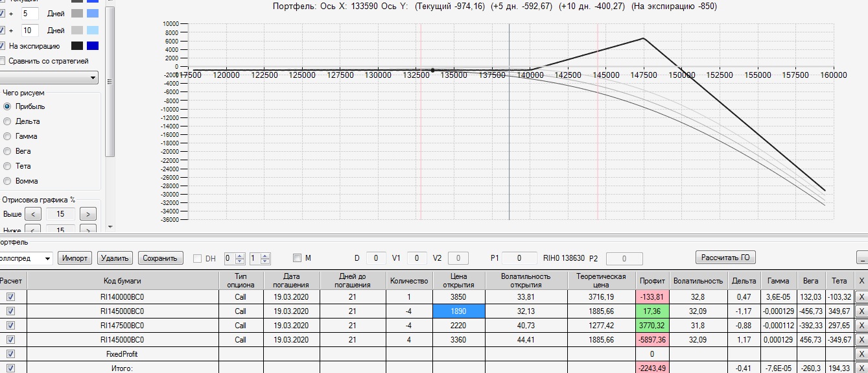Click the Теоретическая цена column header
The height and width of the screenshot is (373, 868).
(x=601, y=280)
